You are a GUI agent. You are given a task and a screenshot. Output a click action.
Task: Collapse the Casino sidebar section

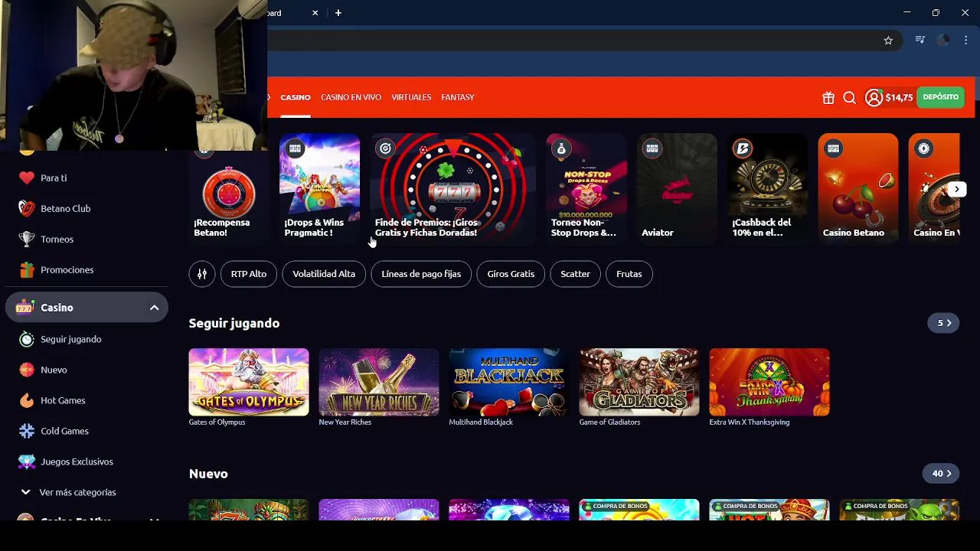click(154, 308)
